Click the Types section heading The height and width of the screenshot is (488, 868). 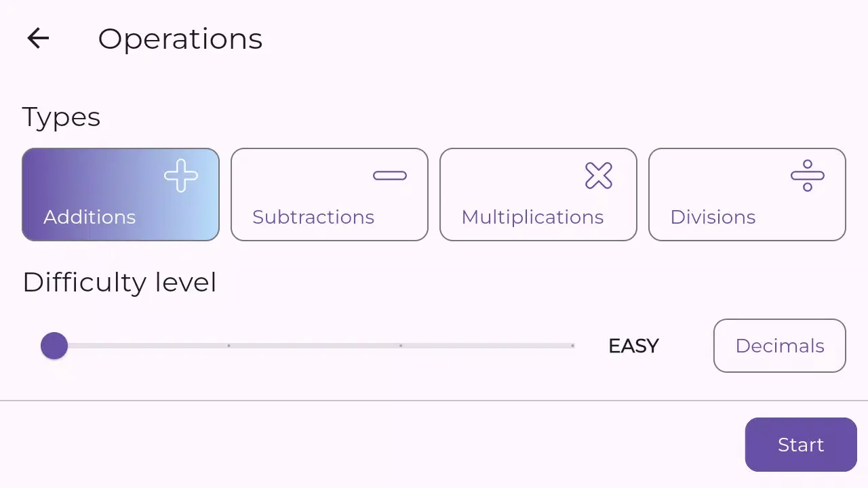61,117
